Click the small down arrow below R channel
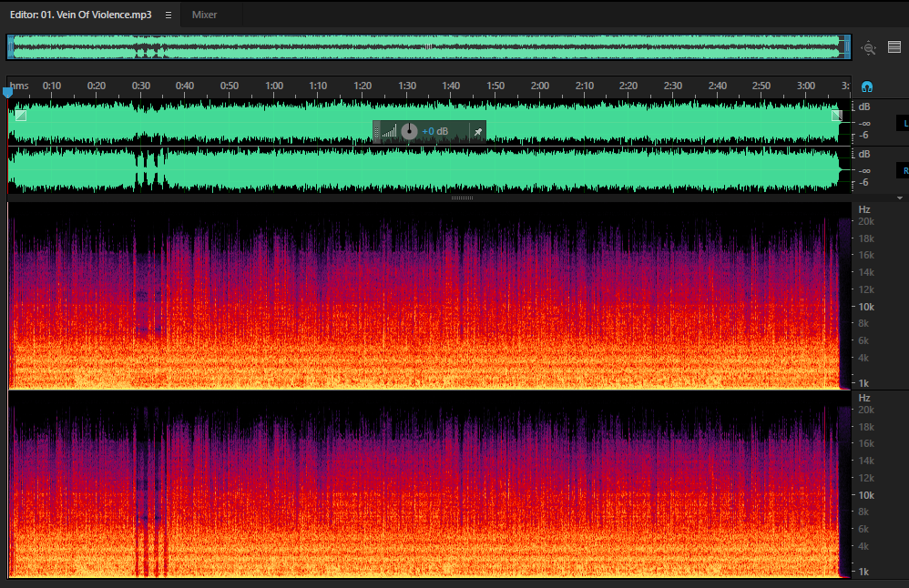The image size is (909, 588). [x=900, y=198]
